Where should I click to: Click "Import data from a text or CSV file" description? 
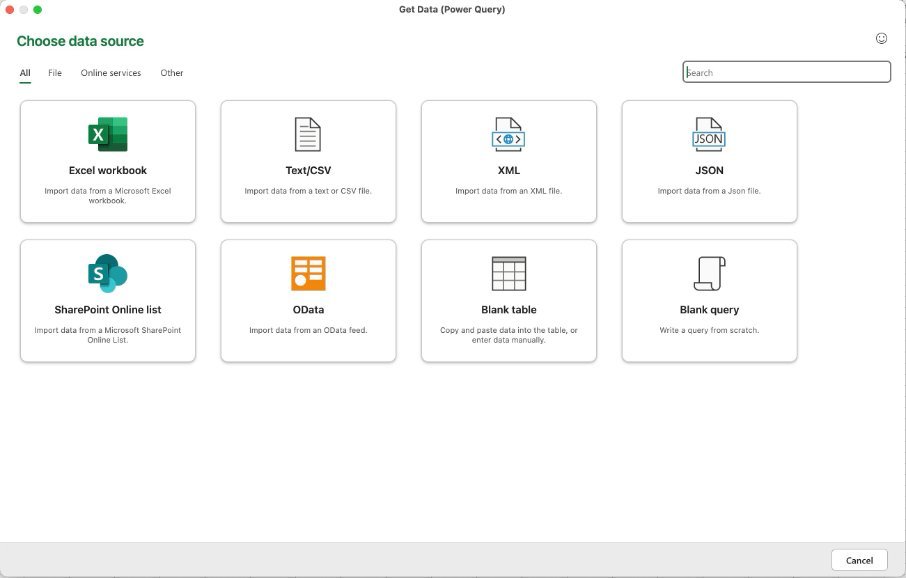click(308, 191)
